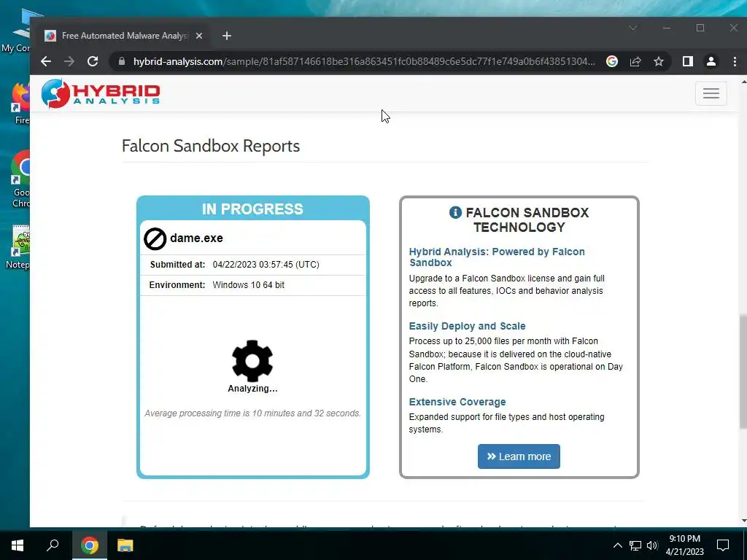Click the Learn more button
The height and width of the screenshot is (560, 747).
(519, 456)
